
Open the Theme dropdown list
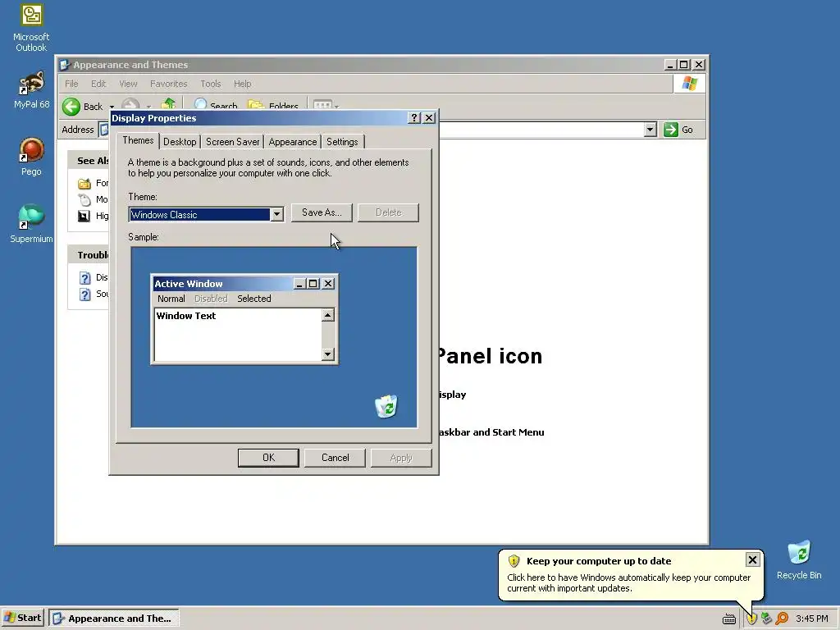click(x=276, y=215)
